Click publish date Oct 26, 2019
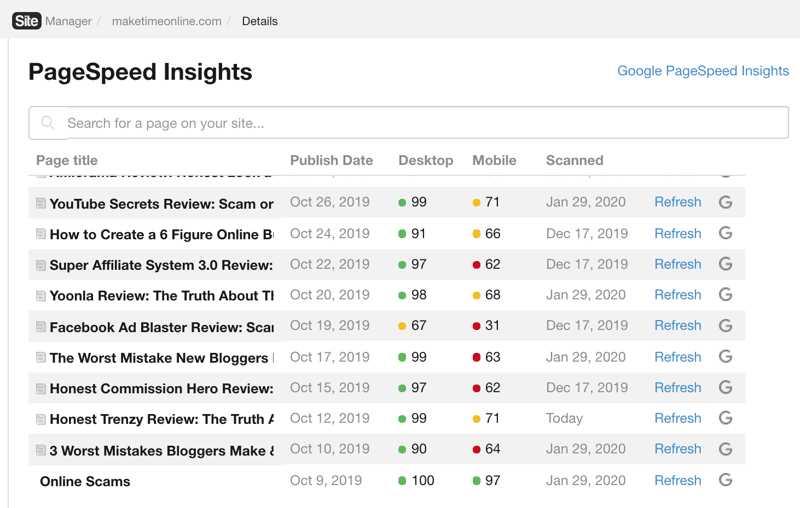This screenshot has width=800, height=508. click(x=330, y=202)
